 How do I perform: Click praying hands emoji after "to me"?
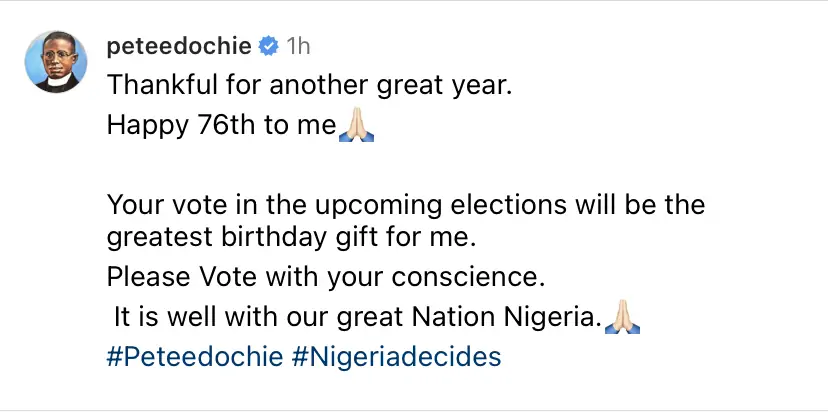357,128
